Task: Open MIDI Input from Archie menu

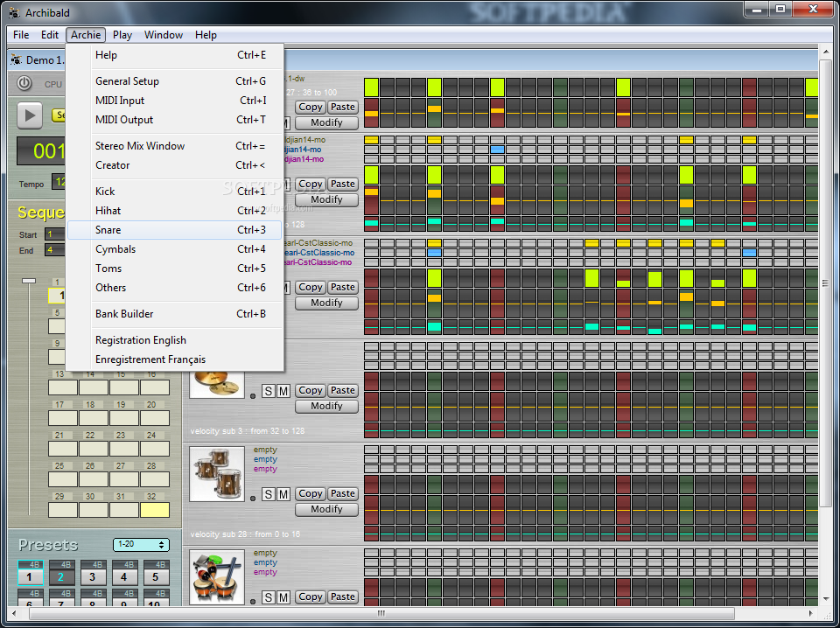Action: (x=174, y=101)
